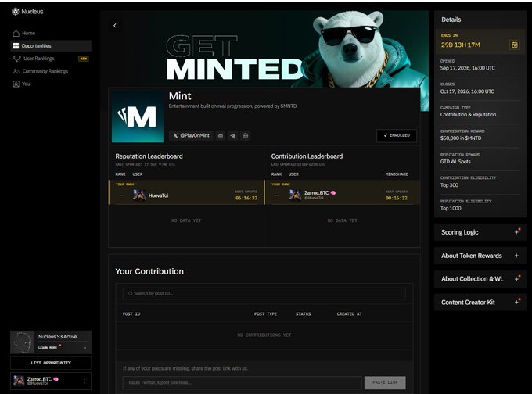The image size is (532, 394).
Task: Click the $50,000 in $MNTD reward text
Action: 461,138
